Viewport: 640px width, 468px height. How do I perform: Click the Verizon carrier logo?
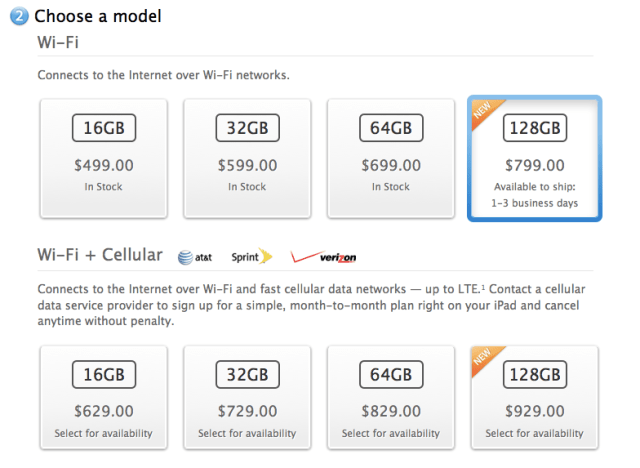point(323,257)
